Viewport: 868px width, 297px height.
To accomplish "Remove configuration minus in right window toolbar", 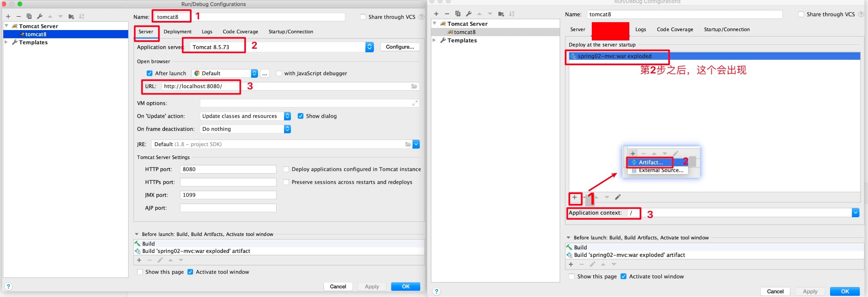I will point(447,14).
